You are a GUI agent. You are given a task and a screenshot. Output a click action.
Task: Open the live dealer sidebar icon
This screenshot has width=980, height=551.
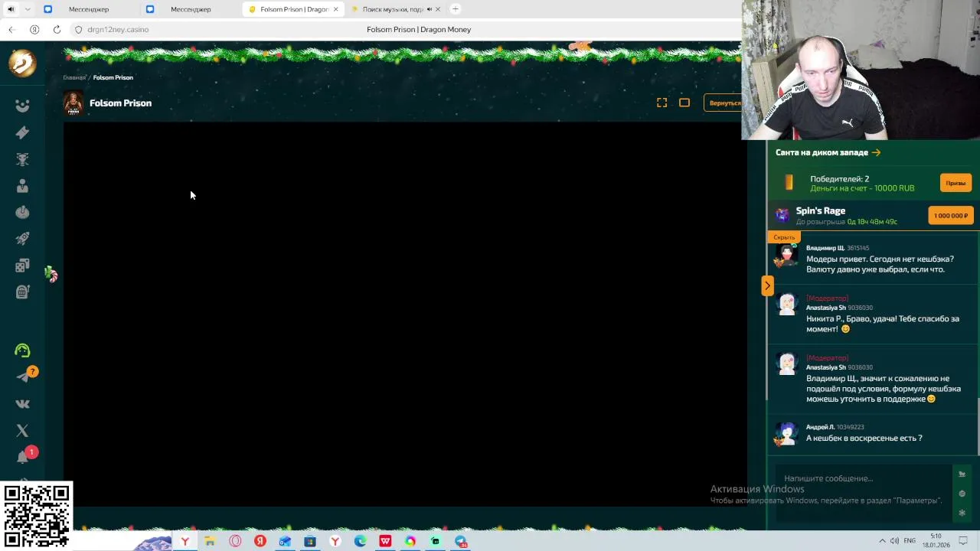(x=22, y=186)
